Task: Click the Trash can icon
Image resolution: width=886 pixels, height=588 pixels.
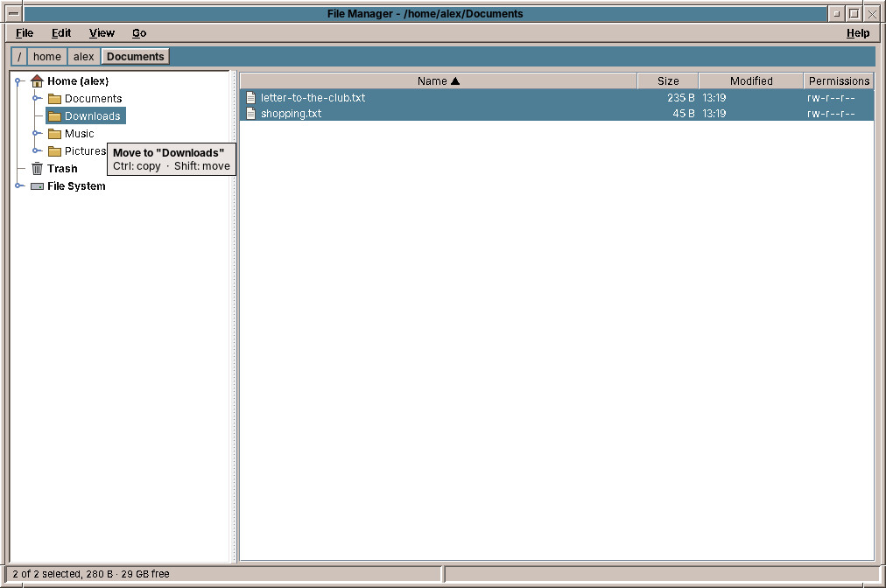Action: (38, 168)
